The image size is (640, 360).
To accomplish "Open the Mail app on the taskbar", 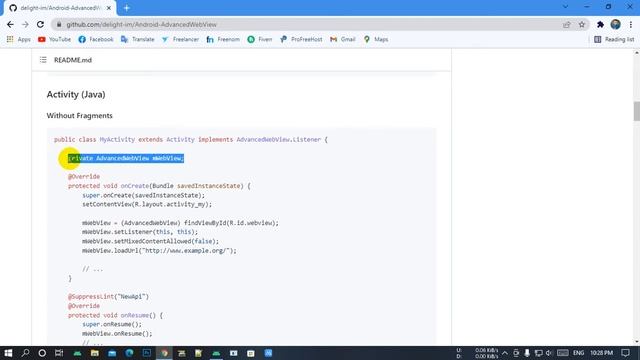I will 112,353.
